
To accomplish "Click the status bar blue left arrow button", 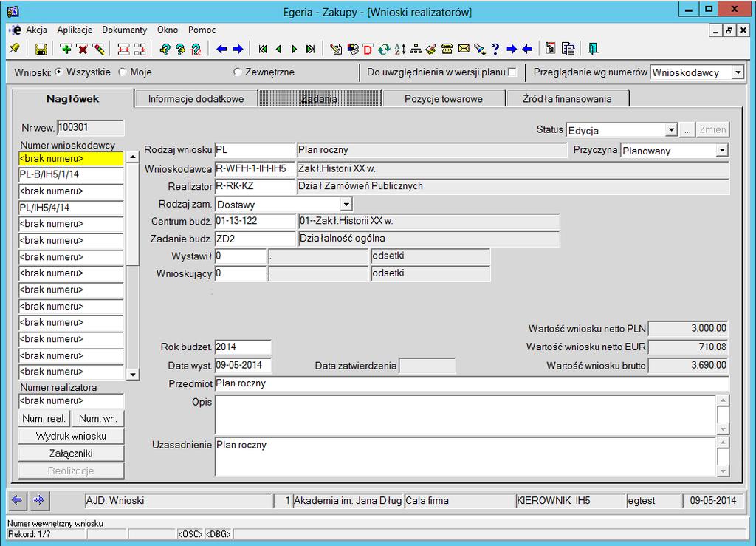I will click(17, 500).
